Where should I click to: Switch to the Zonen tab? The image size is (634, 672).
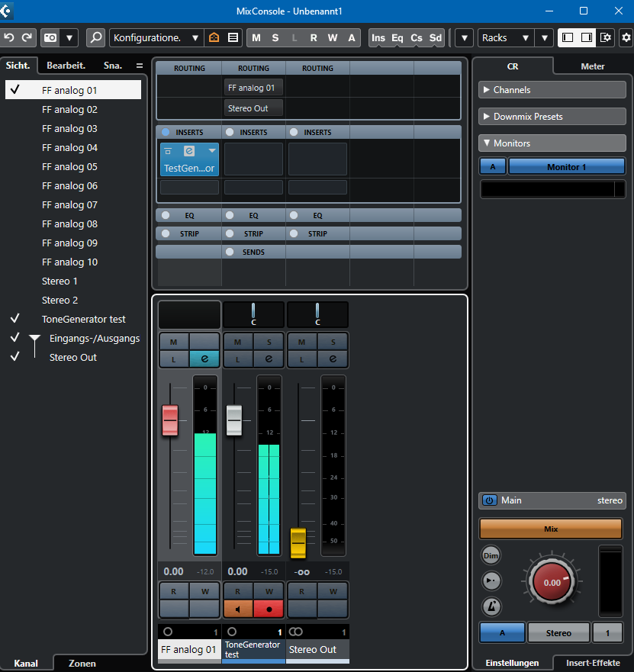(x=82, y=663)
